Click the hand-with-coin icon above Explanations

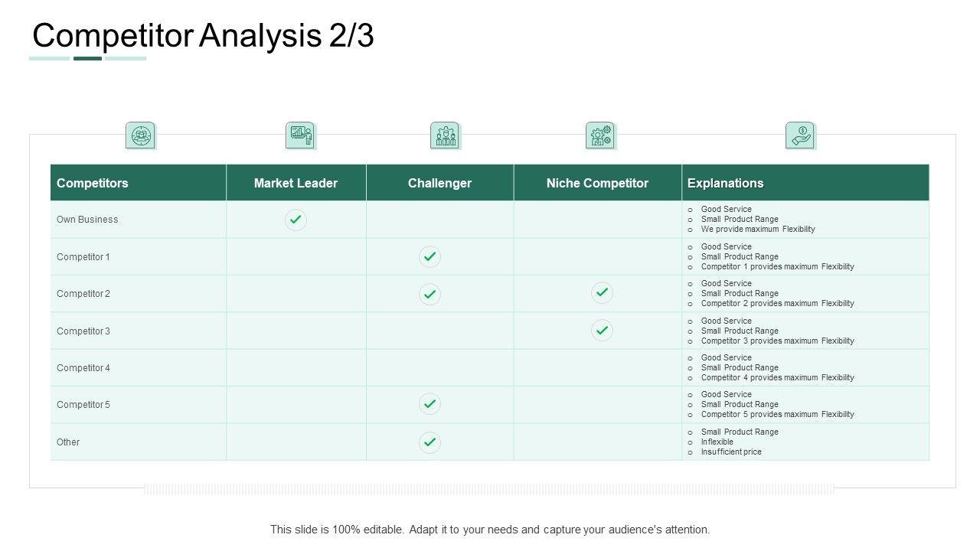click(x=800, y=135)
